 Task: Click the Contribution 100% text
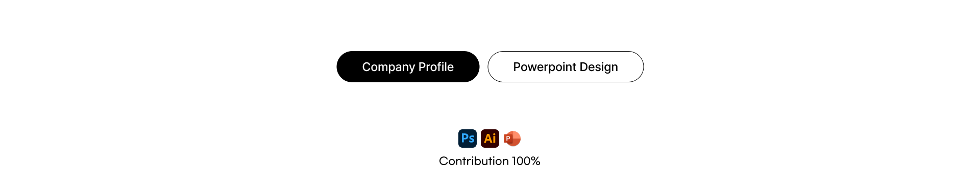[x=489, y=161]
